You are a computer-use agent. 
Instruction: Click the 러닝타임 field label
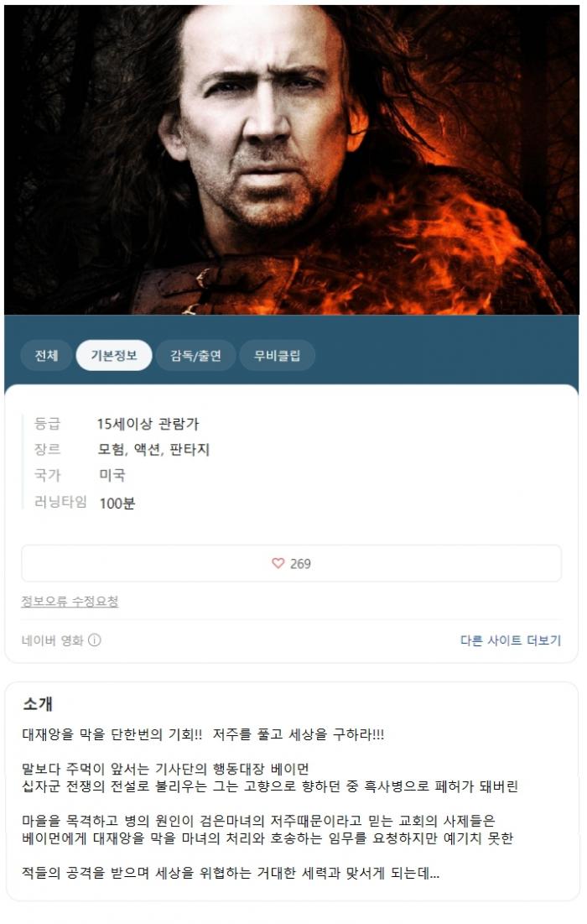60,502
